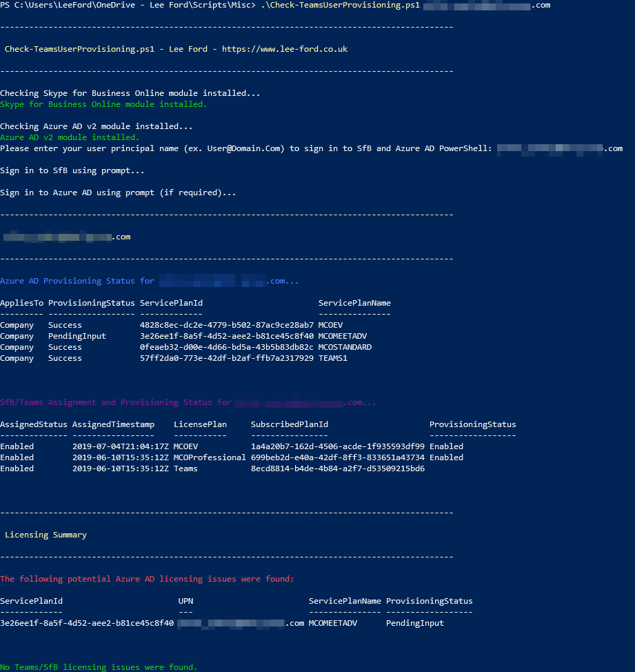Click the AssignedStatus column header
Image resolution: width=635 pixels, height=672 pixels.
coord(33,424)
